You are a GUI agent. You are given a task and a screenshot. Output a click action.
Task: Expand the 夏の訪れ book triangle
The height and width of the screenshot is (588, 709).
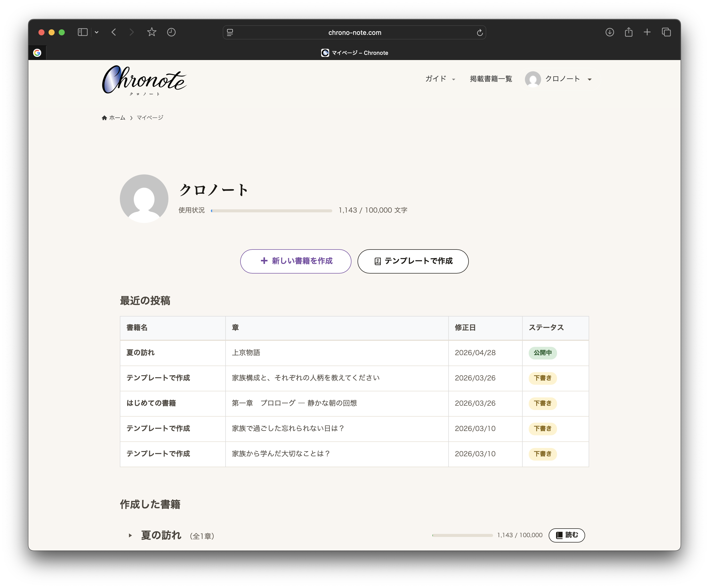point(130,535)
